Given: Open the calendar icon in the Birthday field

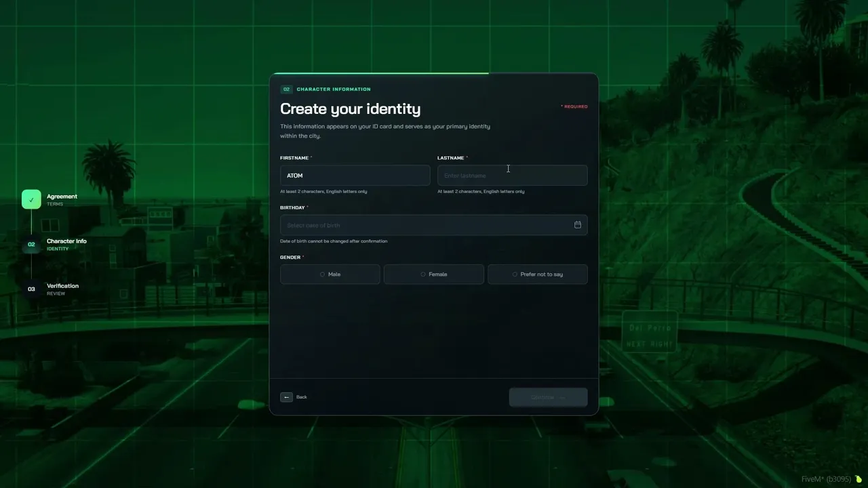Looking at the screenshot, I should click(578, 225).
